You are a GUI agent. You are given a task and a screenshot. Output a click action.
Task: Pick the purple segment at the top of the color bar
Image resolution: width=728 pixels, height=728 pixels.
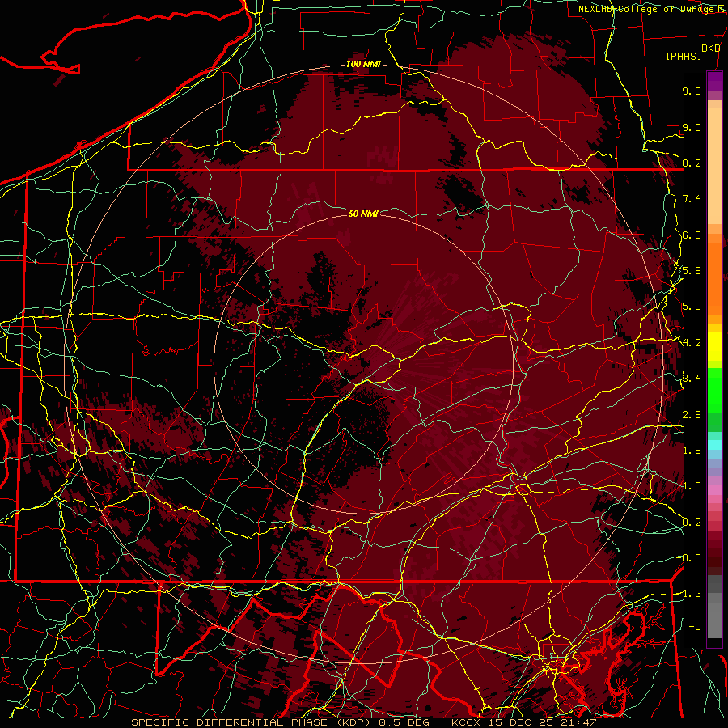point(714,81)
